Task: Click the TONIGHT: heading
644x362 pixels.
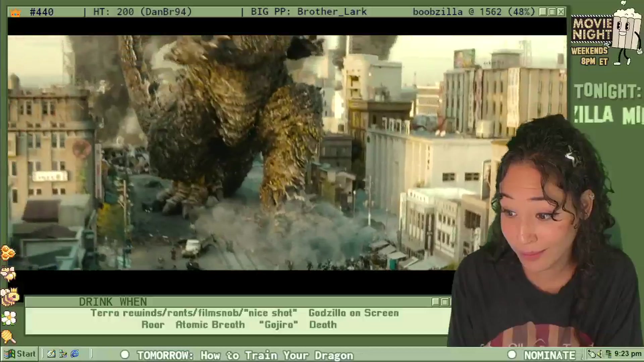Action: [607, 91]
